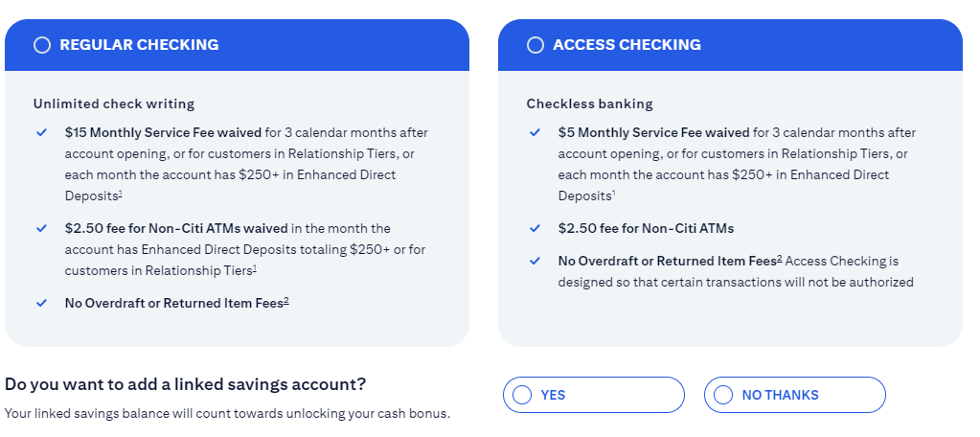The image size is (980, 437).
Task: Click checkmark beside Access Checking's $2.50 Non-Citi ATM fee
Action: coord(535,229)
